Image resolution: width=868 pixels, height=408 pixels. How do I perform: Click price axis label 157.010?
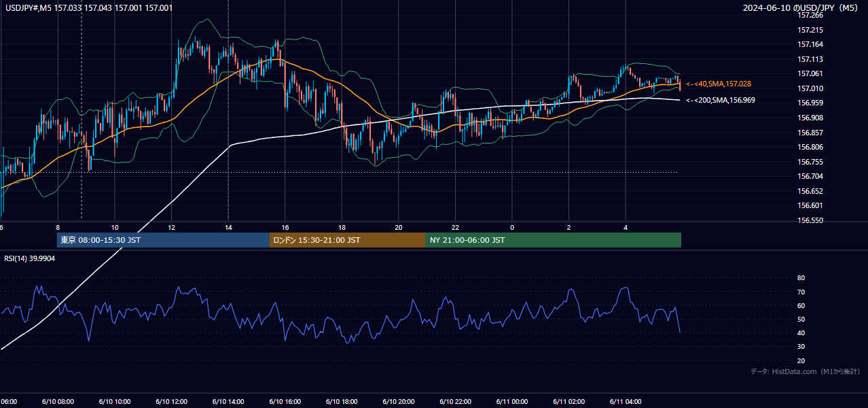(x=810, y=88)
